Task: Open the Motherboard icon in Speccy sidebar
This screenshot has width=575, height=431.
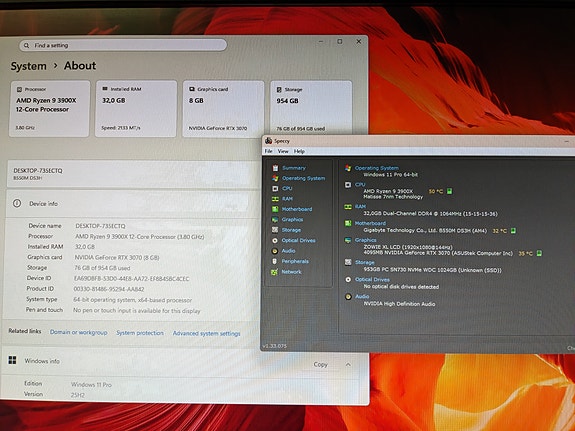Action: point(275,209)
